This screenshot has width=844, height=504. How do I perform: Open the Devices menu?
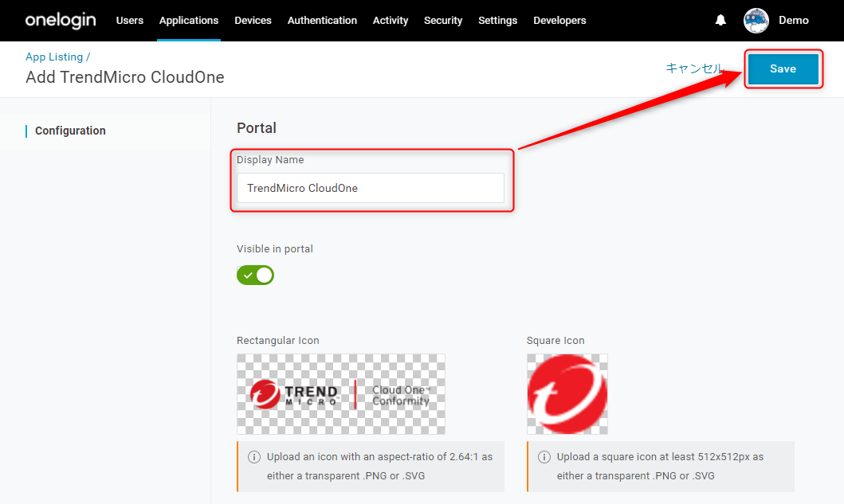click(253, 21)
